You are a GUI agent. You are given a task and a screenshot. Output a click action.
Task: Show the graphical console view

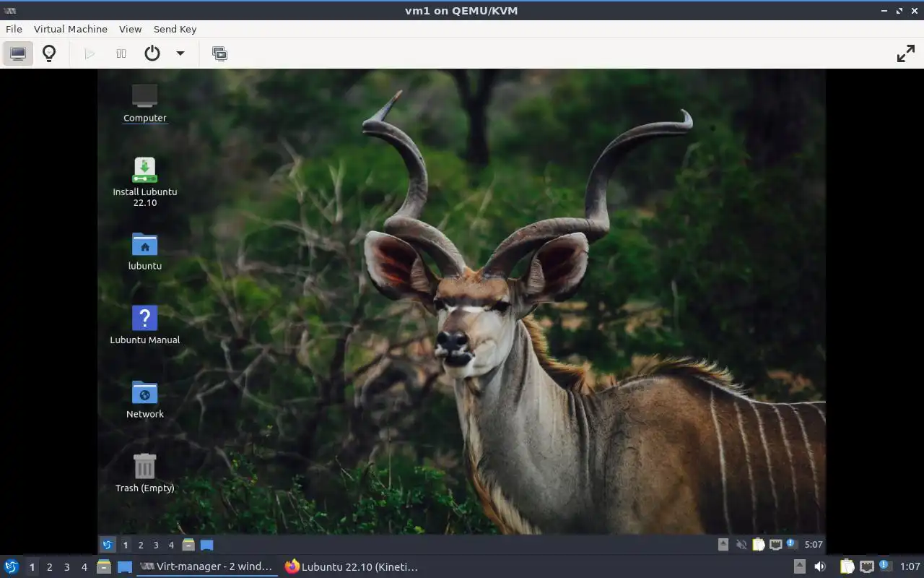tap(18, 53)
